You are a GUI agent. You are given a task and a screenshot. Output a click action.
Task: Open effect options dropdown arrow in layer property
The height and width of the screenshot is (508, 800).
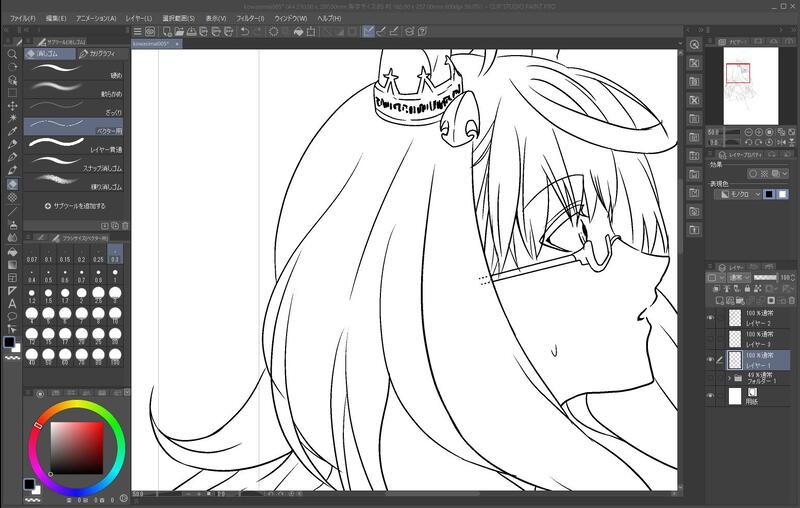[x=785, y=174]
